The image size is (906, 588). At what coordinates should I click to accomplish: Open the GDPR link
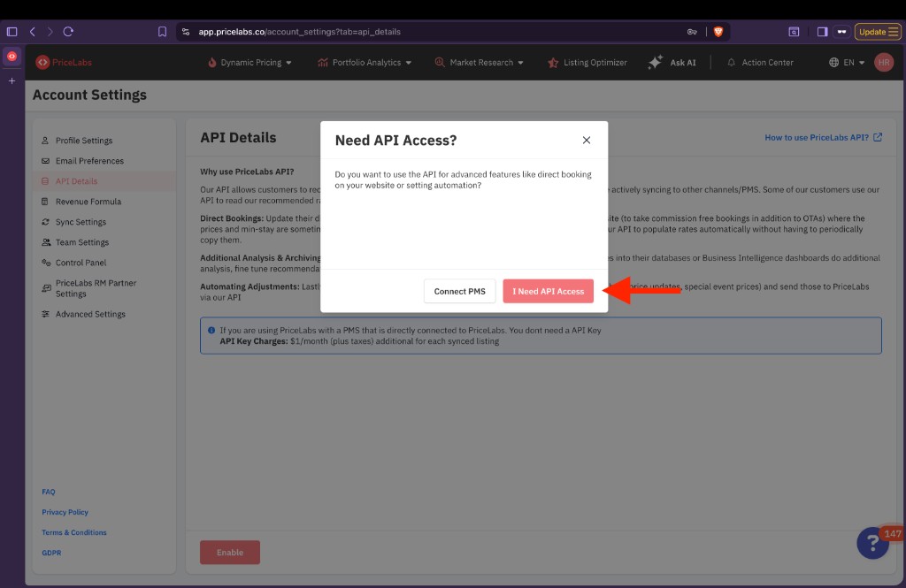(x=51, y=553)
